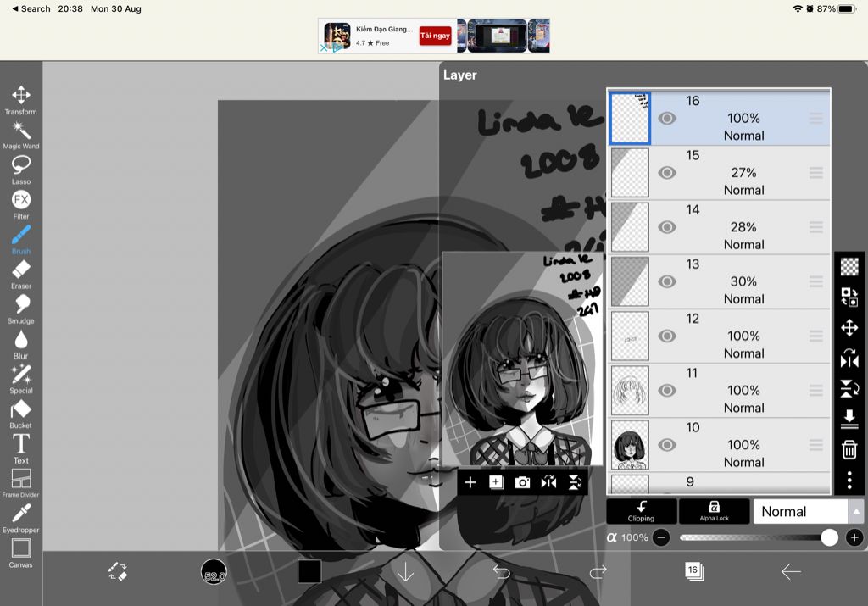Open the black color swatch
The width and height of the screenshot is (868, 606).
coord(309,572)
